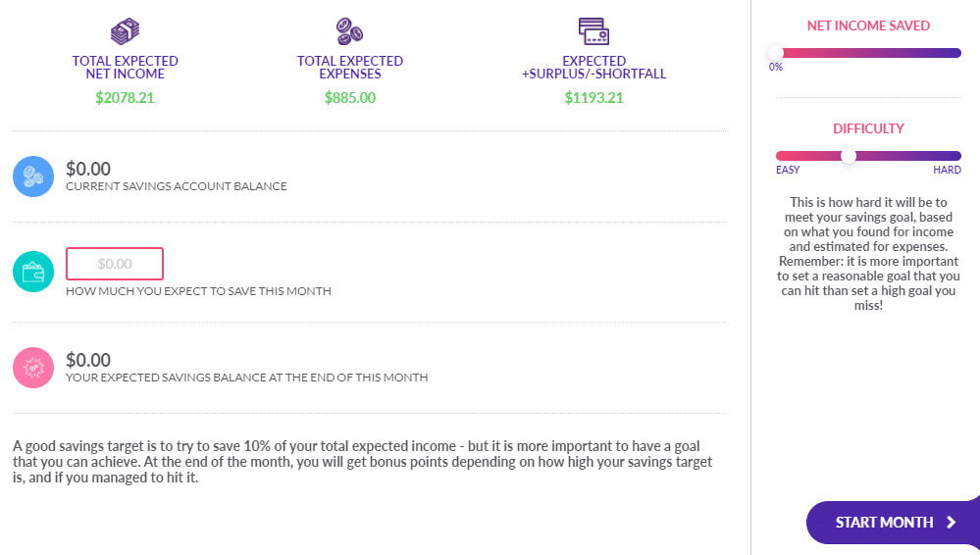Click the Net Income Saved heading
980x555 pixels.
click(x=868, y=25)
